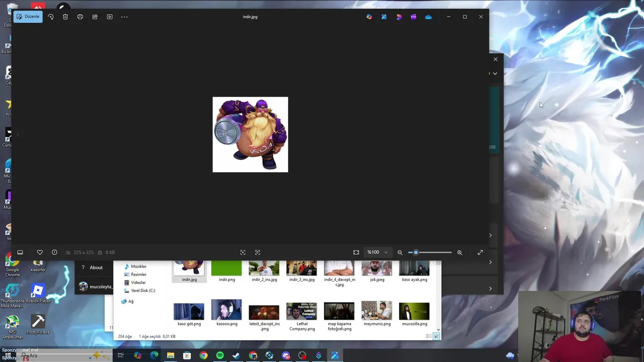Open Thunderstore Mod Manager desktop shortcut

[x=12, y=297]
